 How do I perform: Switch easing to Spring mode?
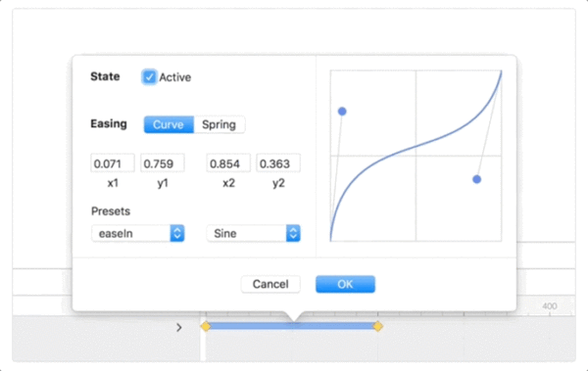pos(220,124)
